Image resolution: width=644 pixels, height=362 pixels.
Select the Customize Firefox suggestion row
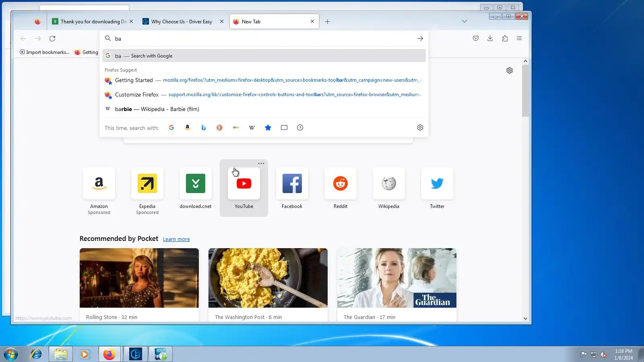264,95
